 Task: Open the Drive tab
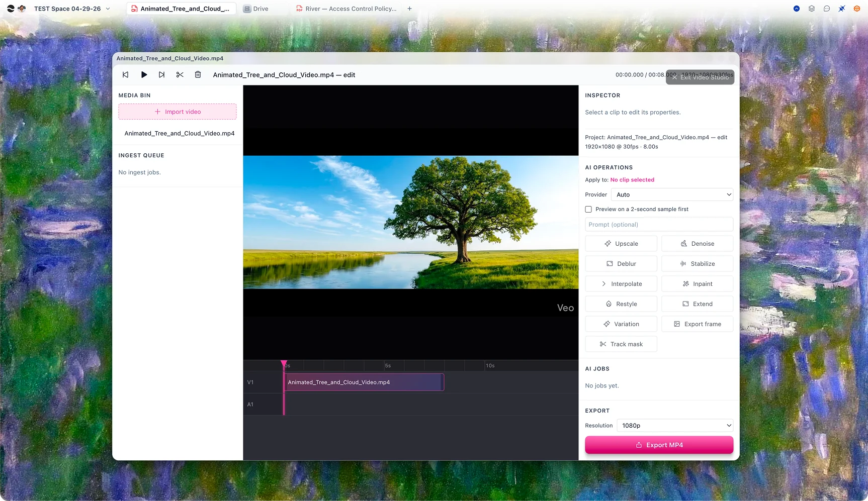click(x=256, y=9)
